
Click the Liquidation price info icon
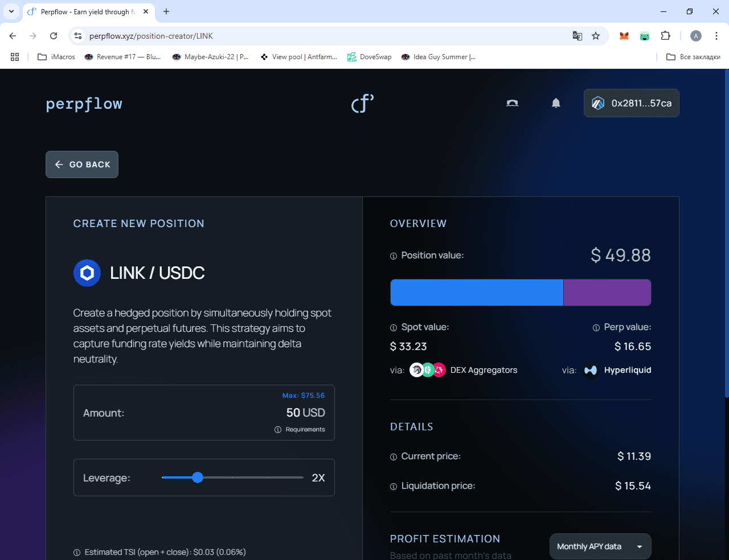pos(394,487)
